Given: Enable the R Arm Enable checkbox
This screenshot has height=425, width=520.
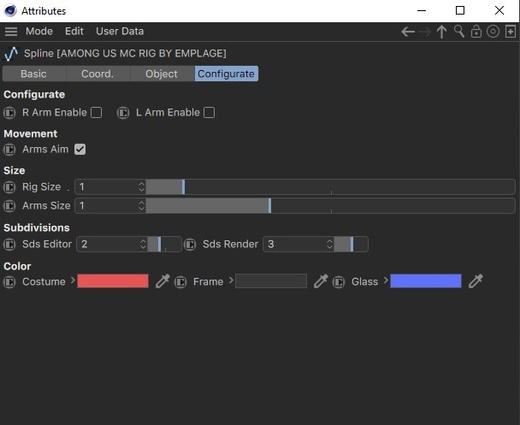Looking at the screenshot, I should [x=97, y=113].
